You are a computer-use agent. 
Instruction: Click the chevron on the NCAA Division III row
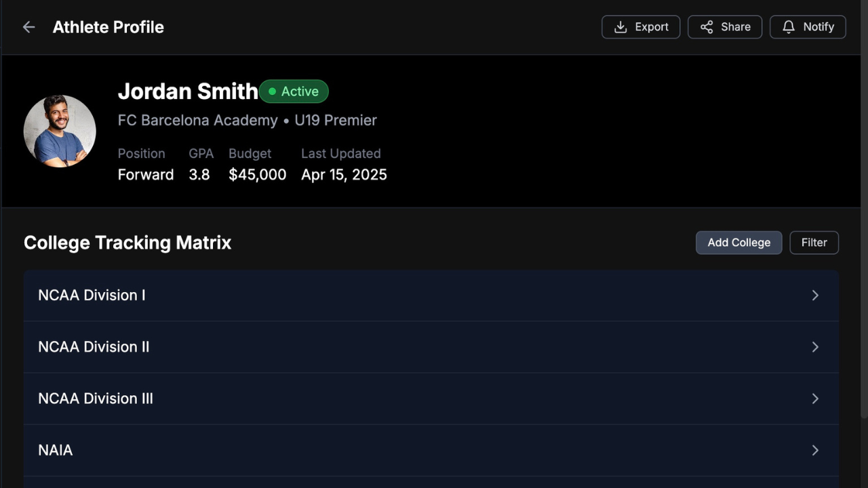point(815,399)
